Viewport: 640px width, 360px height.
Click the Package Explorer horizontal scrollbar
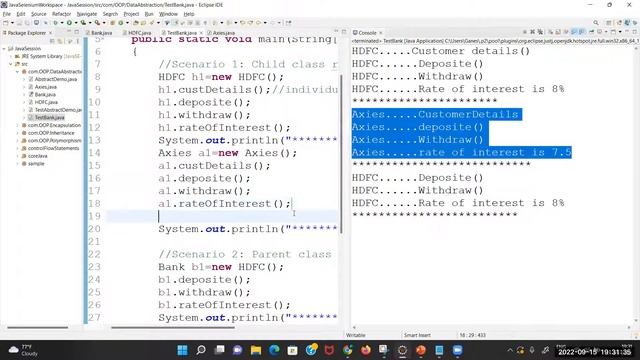point(38,327)
